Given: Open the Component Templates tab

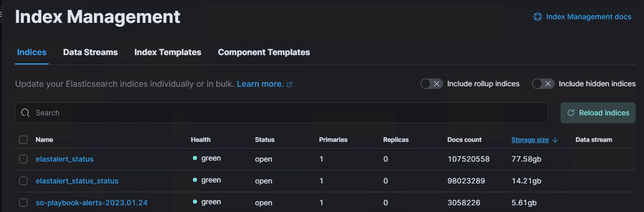Looking at the screenshot, I should coord(264,52).
